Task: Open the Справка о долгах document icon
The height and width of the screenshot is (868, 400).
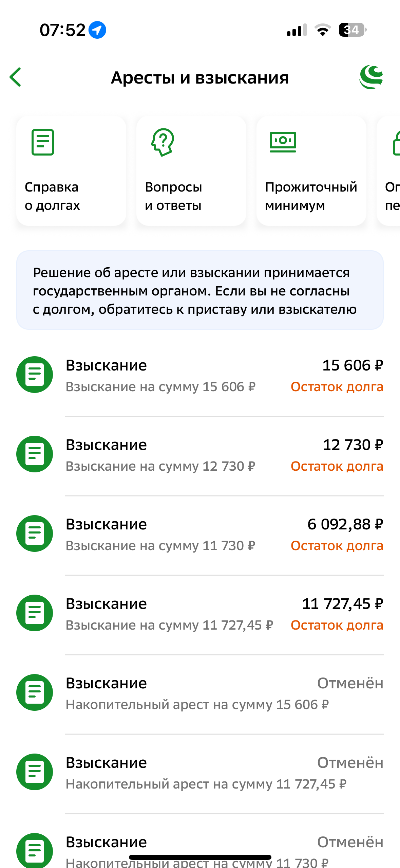Action: coord(42,143)
